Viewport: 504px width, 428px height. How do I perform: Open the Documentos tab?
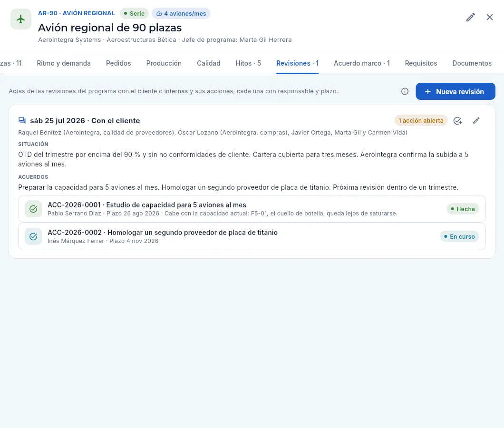tap(472, 63)
